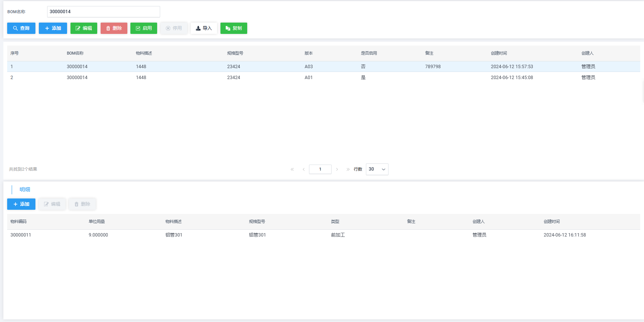Screen dimensions: 644x322
Task: Click the 查询 search button
Action: click(21, 28)
